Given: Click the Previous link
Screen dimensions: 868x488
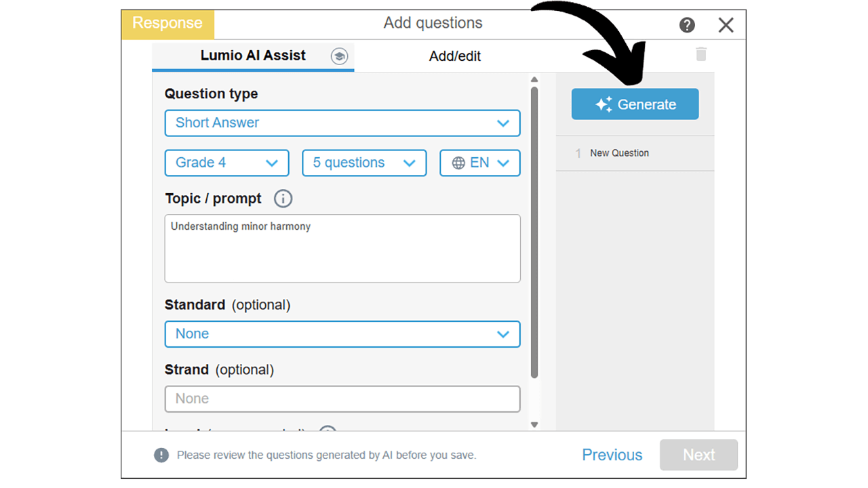Looking at the screenshot, I should 612,455.
